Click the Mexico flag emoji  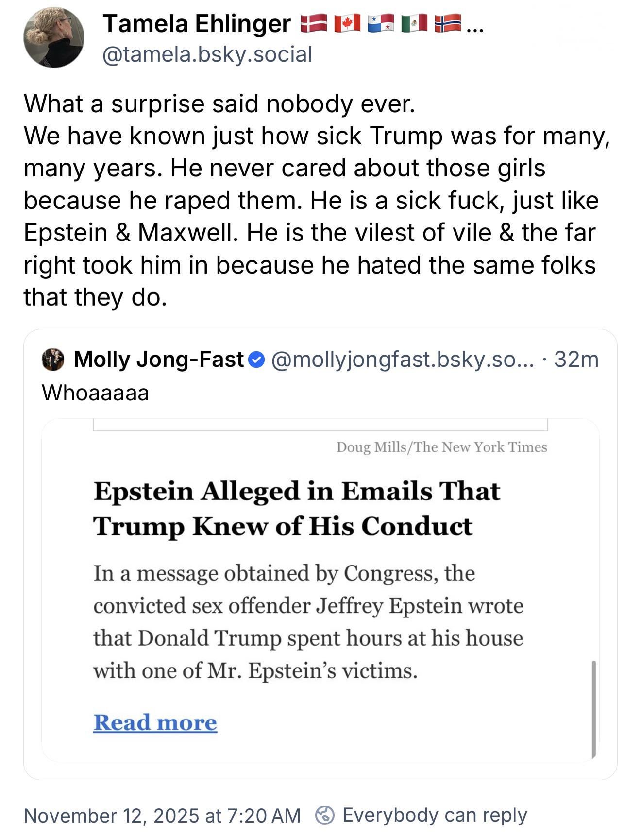415,24
